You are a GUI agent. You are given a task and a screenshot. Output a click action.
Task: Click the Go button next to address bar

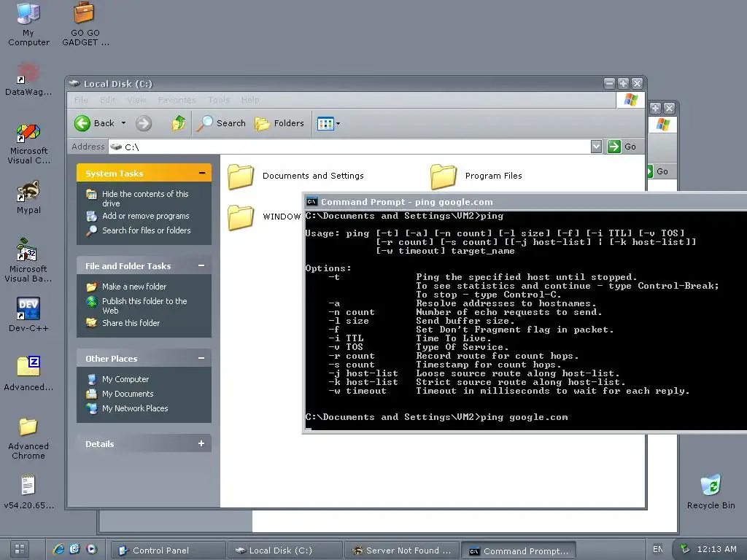click(622, 147)
